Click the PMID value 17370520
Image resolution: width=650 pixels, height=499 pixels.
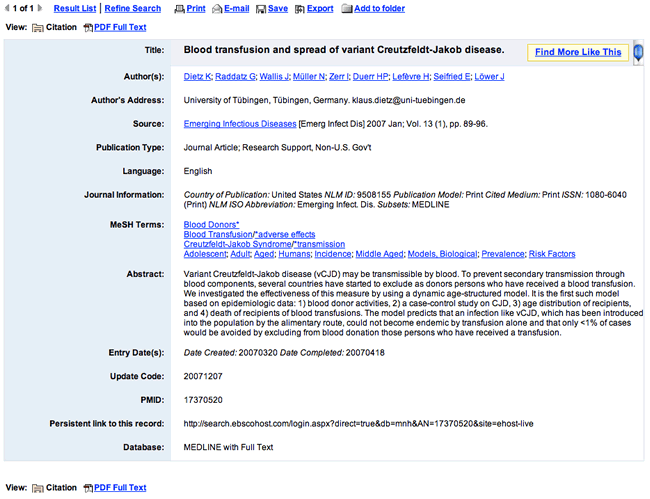(203, 400)
